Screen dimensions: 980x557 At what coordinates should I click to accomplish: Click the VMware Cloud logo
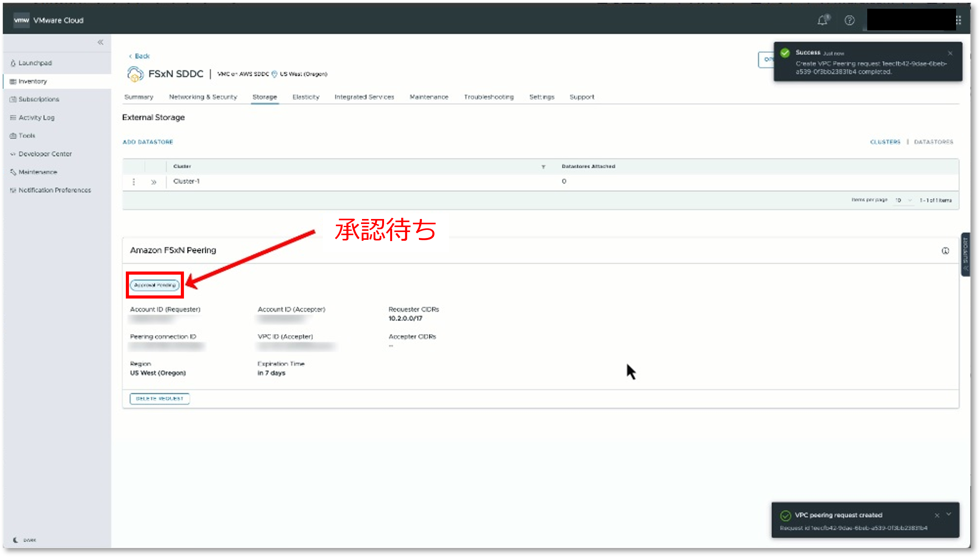[21, 20]
